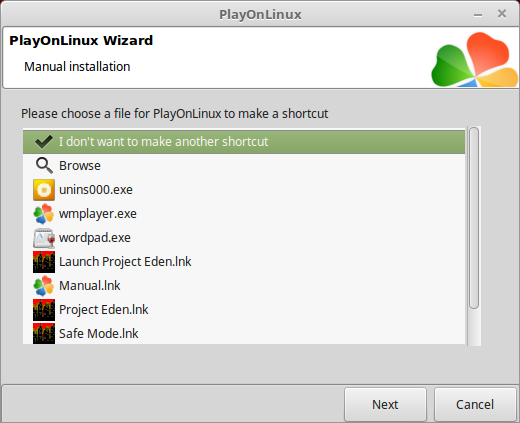520x423 pixels.
Task: Click the checkmark icon on the selected row
Action: pos(44,142)
